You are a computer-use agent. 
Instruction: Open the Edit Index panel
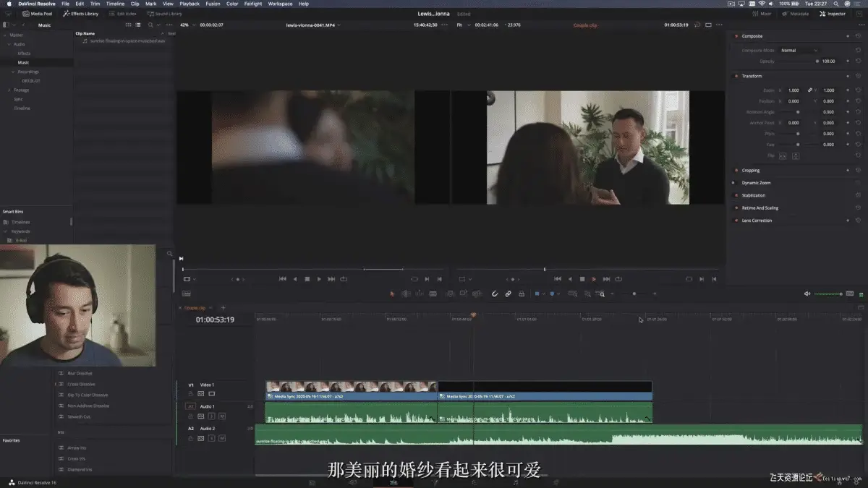point(122,14)
